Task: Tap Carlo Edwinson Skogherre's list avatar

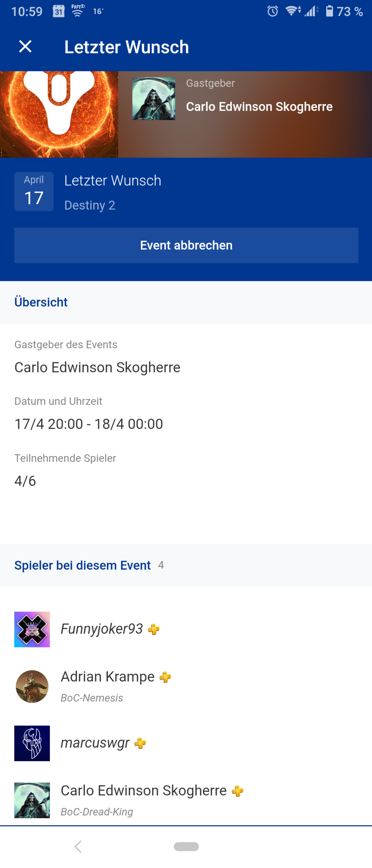Action: 32,800
